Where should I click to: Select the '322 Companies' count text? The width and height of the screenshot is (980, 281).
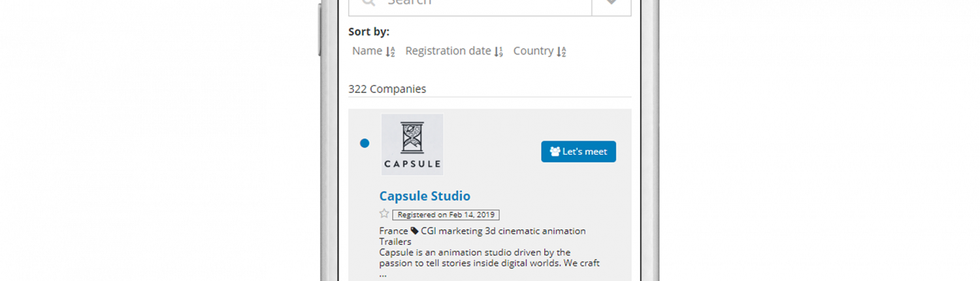[x=387, y=89]
